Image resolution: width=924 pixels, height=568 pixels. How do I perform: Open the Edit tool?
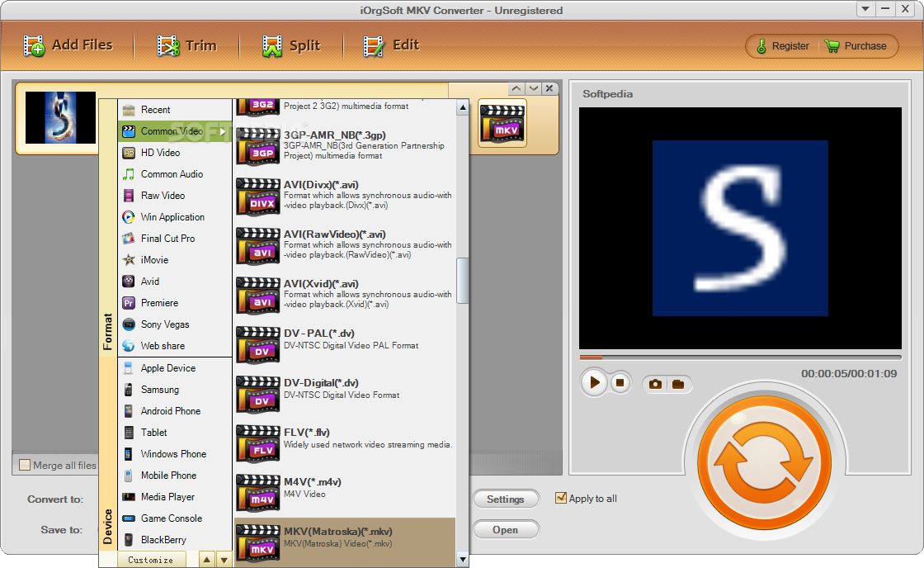point(391,45)
